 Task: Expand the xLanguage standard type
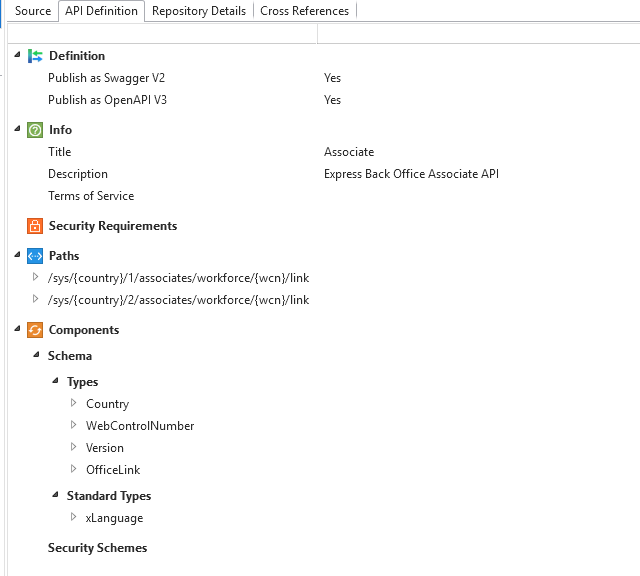74,517
